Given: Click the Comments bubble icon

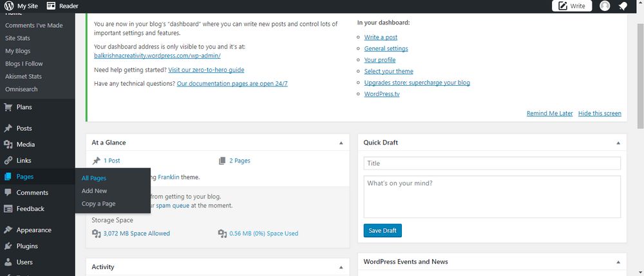Looking at the screenshot, I should point(8,193).
